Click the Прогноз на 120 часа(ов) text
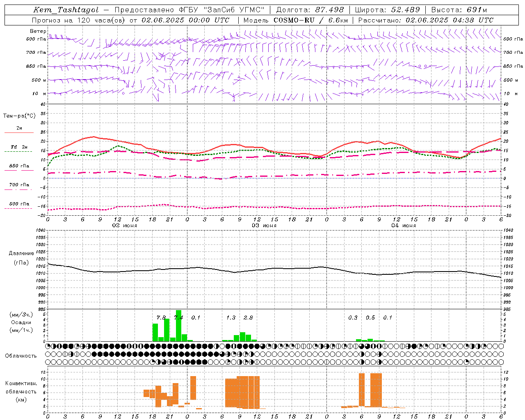This screenshot has height=420, width=525. 79,20
